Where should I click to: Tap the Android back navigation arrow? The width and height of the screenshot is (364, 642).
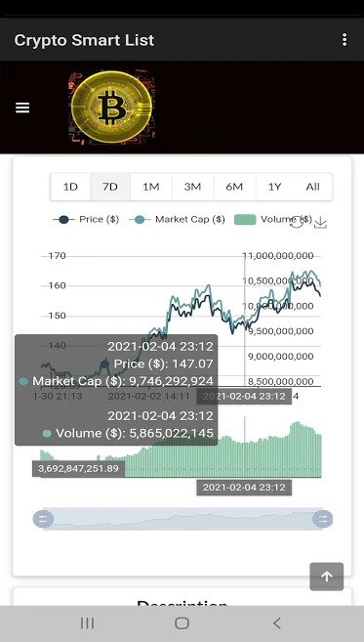(x=277, y=623)
